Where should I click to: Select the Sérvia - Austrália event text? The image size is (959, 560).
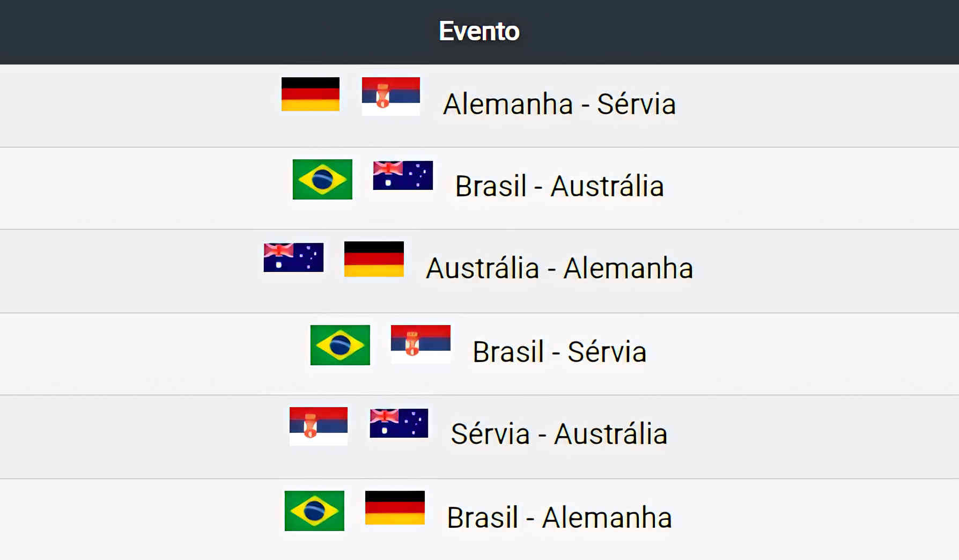point(559,434)
